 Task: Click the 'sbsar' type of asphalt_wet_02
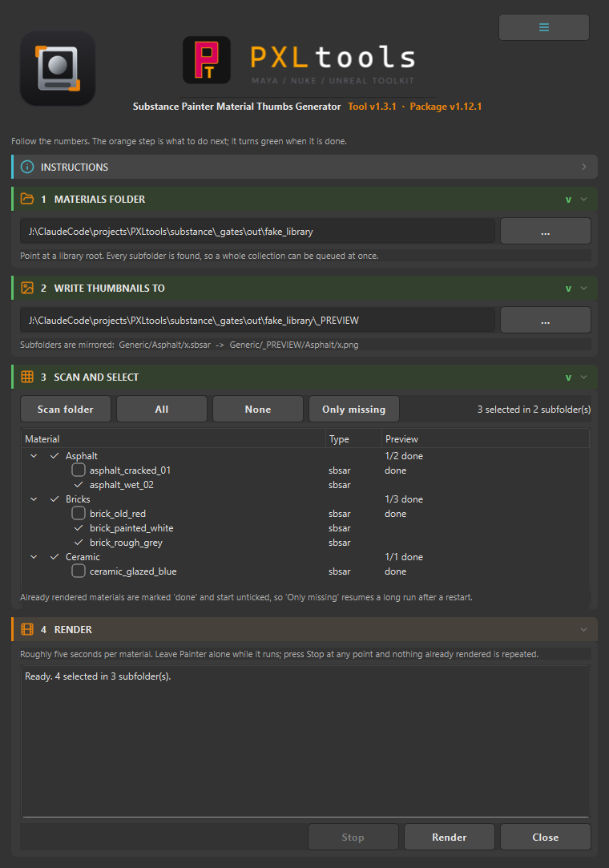(340, 485)
